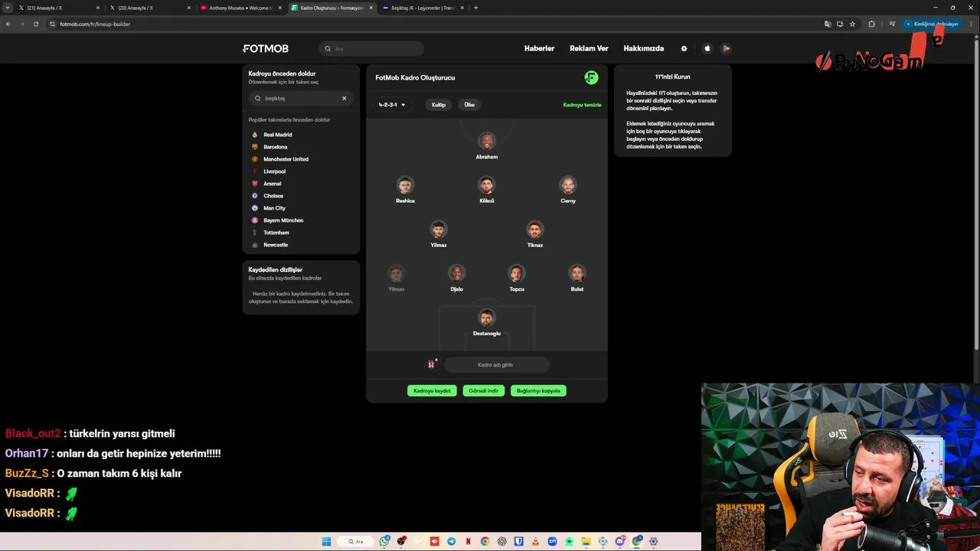Viewport: 980px width, 551px height.
Task: Select Kökcü player avatar
Action: tap(487, 185)
